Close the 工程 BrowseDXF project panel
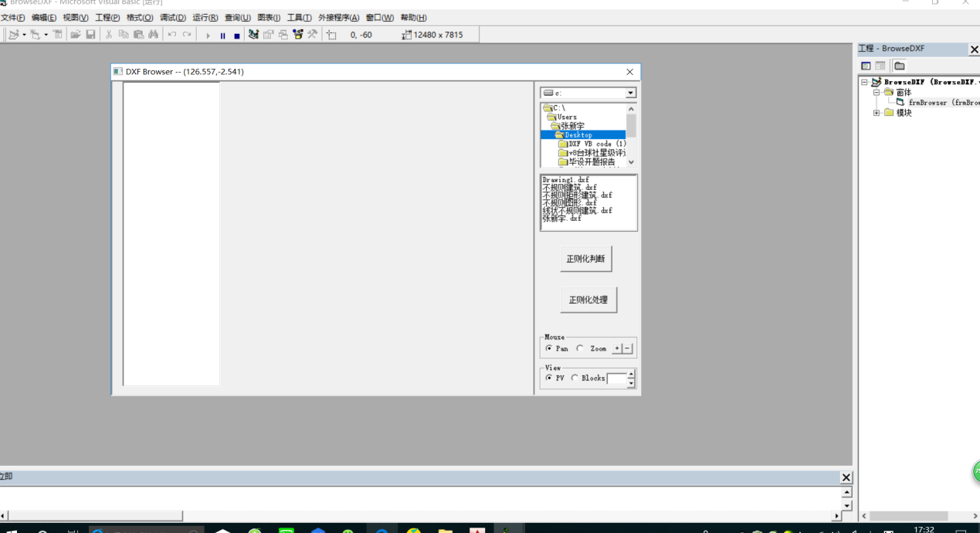This screenshot has width=980, height=533. click(x=974, y=49)
